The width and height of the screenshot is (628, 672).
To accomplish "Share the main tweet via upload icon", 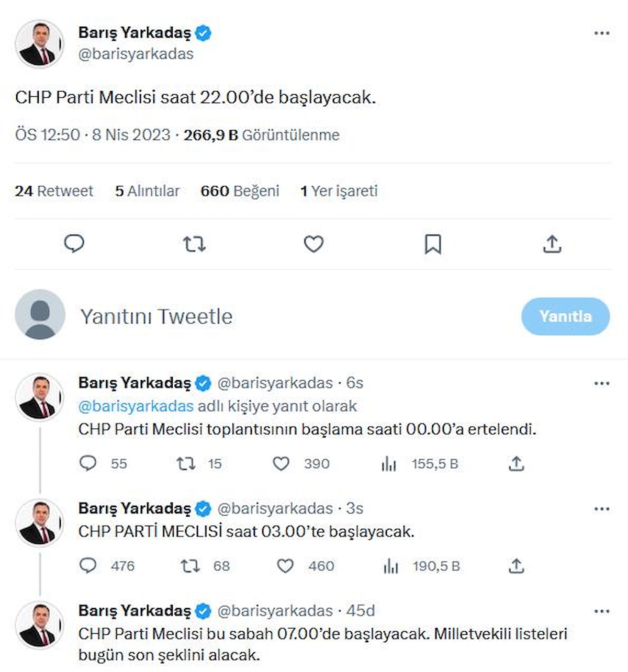I will coord(552,244).
